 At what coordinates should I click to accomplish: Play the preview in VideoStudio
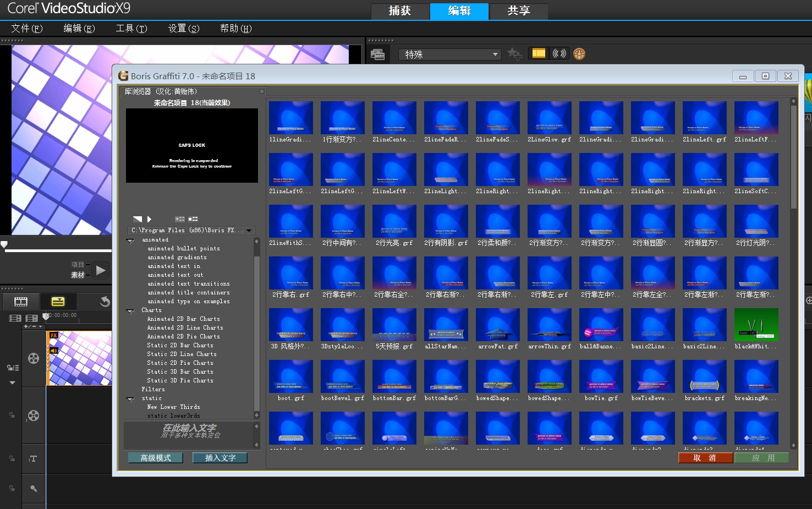click(x=101, y=270)
